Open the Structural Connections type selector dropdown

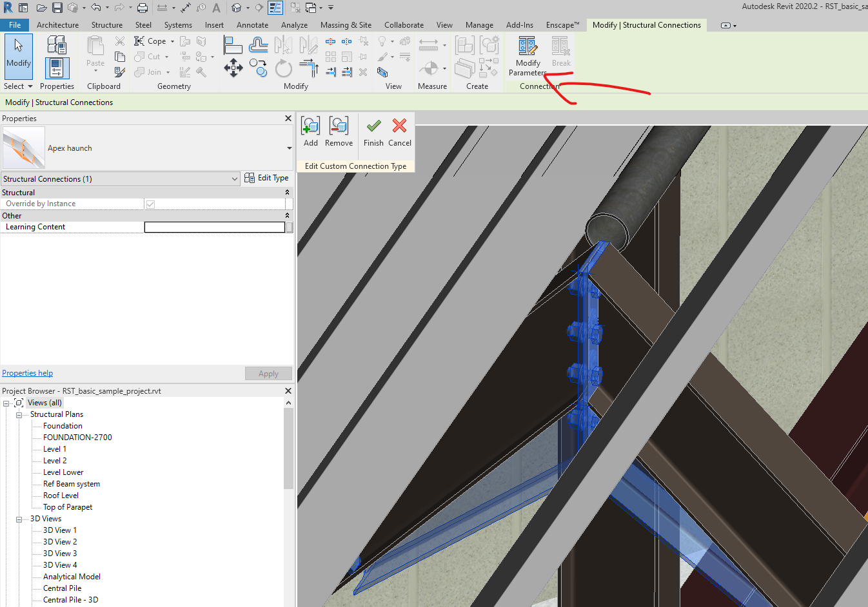(234, 178)
